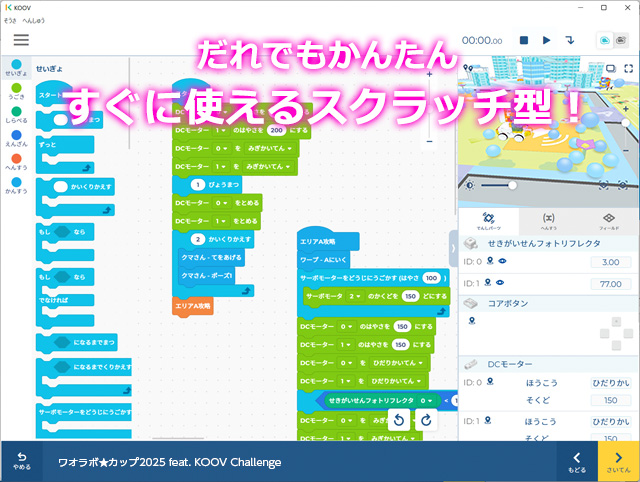Image resolution: width=640 pixels, height=482 pixels.
Task: Click pin icon on DCモーター ID:1
Action: point(488,420)
